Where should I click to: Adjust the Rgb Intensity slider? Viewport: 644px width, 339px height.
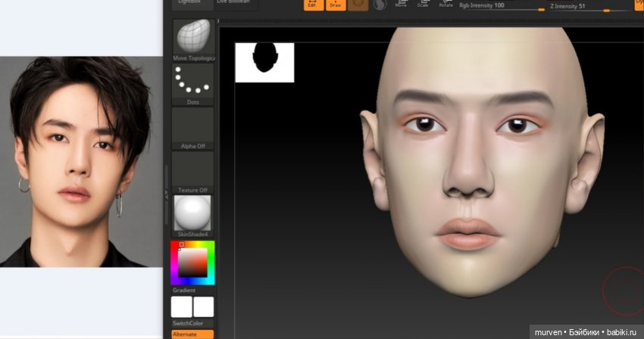click(502, 6)
